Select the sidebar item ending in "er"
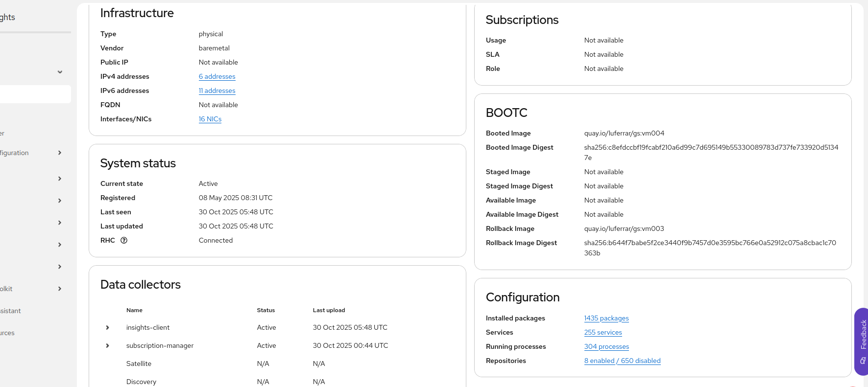868x387 pixels. (x=2, y=133)
